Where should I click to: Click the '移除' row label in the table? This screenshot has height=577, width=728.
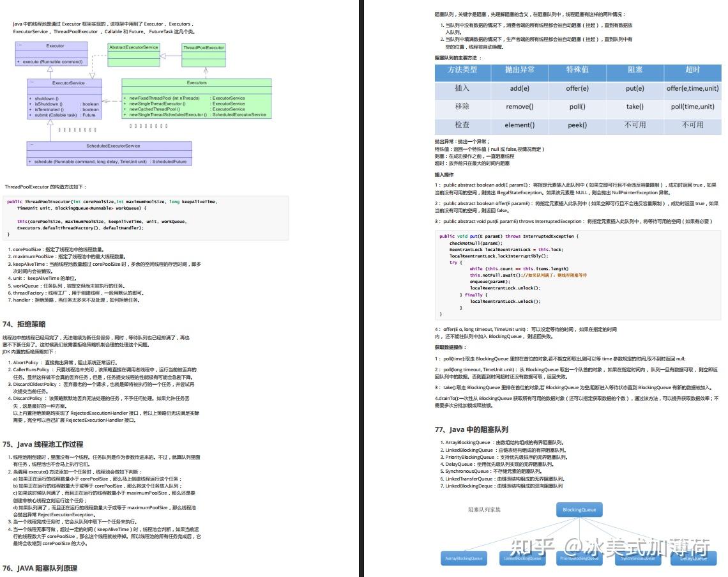[x=462, y=106]
